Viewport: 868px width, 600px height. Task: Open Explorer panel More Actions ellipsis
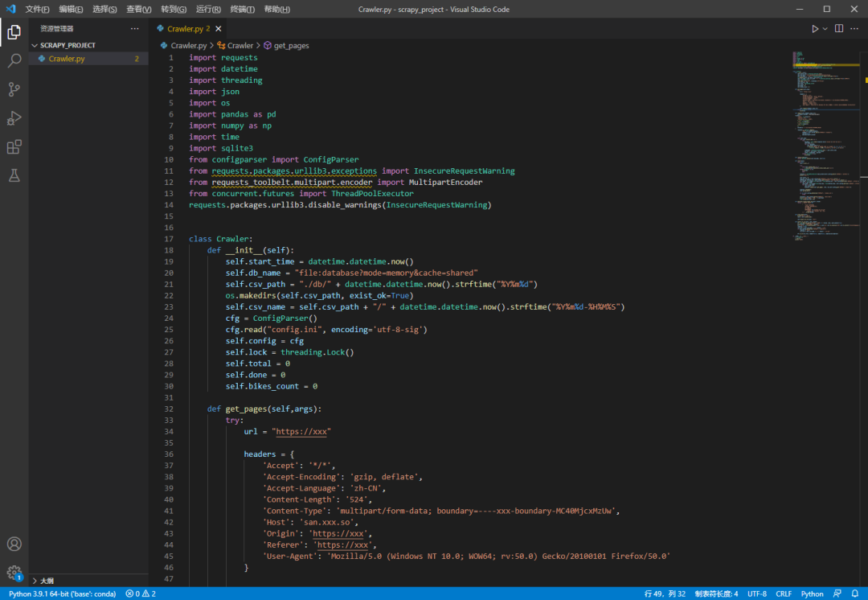tap(134, 29)
